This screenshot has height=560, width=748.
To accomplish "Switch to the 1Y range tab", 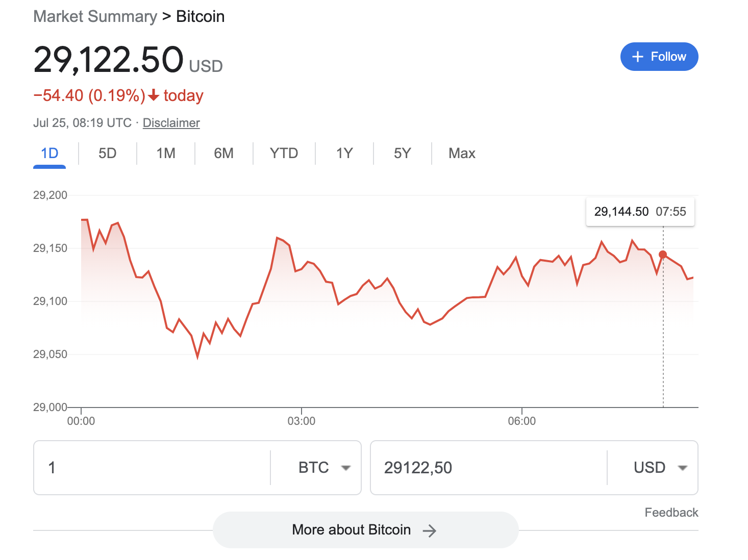I will pos(344,154).
